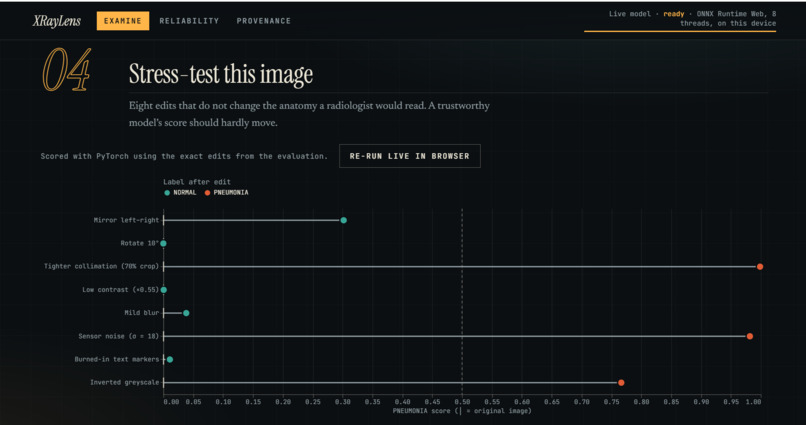
Task: Click the 0.25 axis tick label
Action: [313, 402]
